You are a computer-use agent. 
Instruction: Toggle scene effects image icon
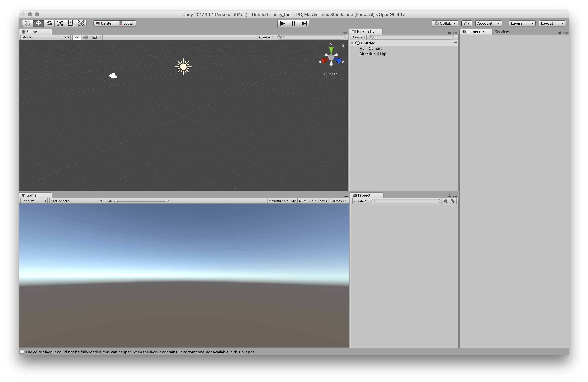pos(94,37)
